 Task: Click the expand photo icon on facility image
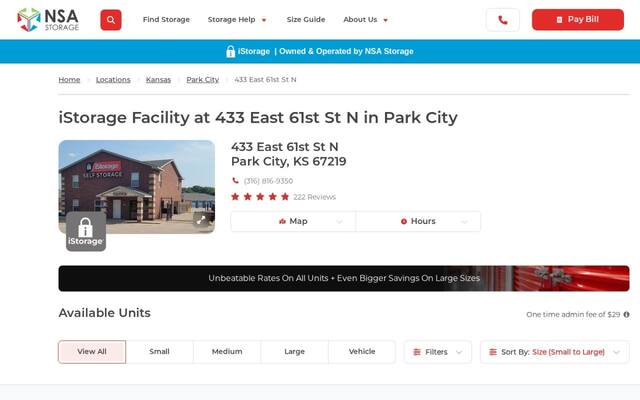[x=201, y=220]
